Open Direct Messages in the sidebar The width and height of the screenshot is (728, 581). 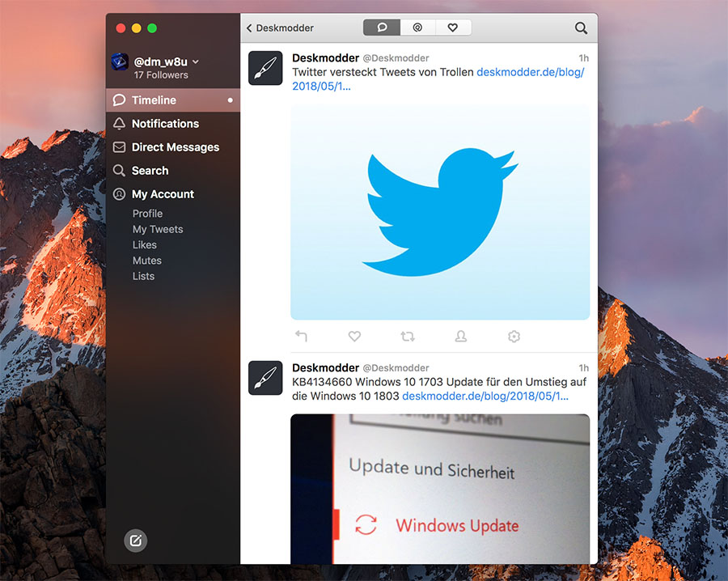point(173,147)
